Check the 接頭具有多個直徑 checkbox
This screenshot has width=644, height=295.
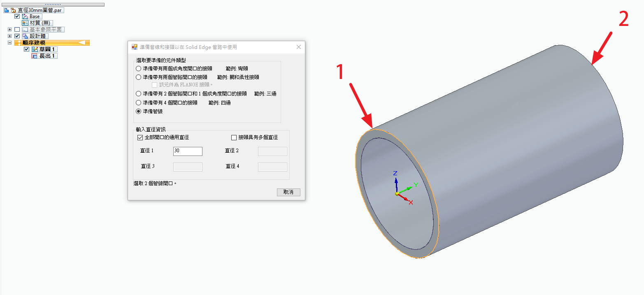coord(234,137)
